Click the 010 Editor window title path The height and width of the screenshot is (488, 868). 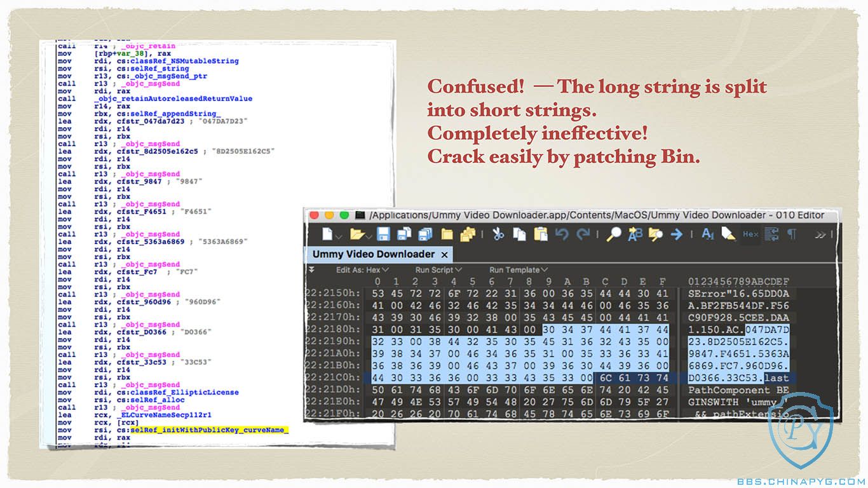click(x=597, y=215)
